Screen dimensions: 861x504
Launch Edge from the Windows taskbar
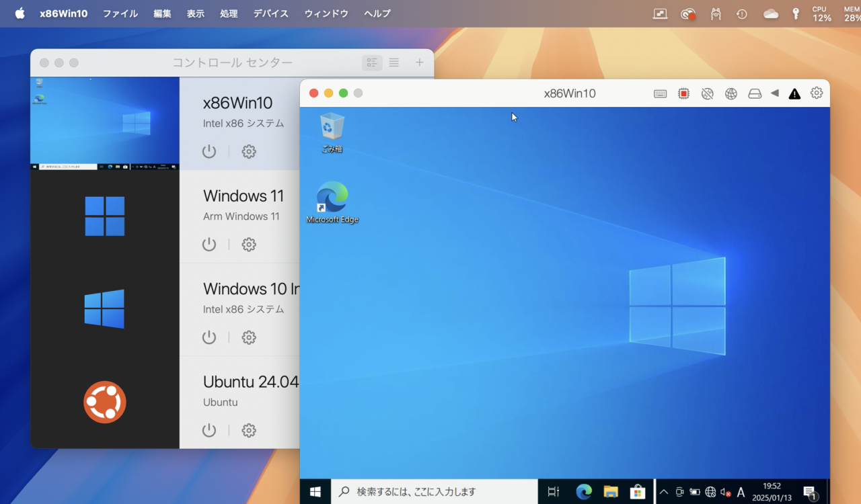coord(584,492)
